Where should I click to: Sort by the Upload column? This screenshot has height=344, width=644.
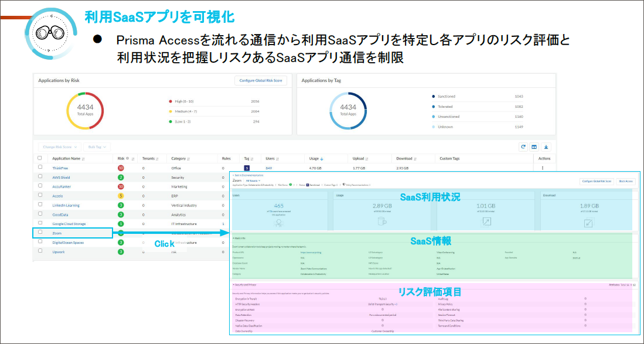(x=367, y=159)
